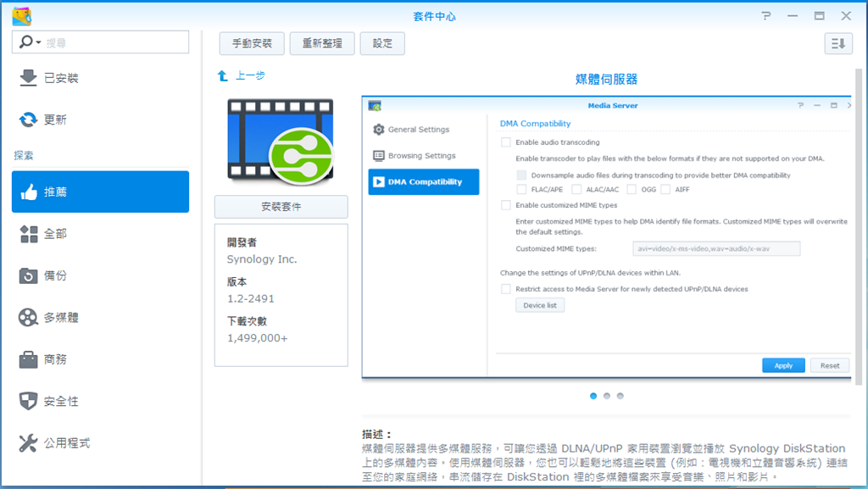Viewport: 868px width, 489px height.
Task: Click the 備份 backup folder icon
Action: [x=28, y=275]
